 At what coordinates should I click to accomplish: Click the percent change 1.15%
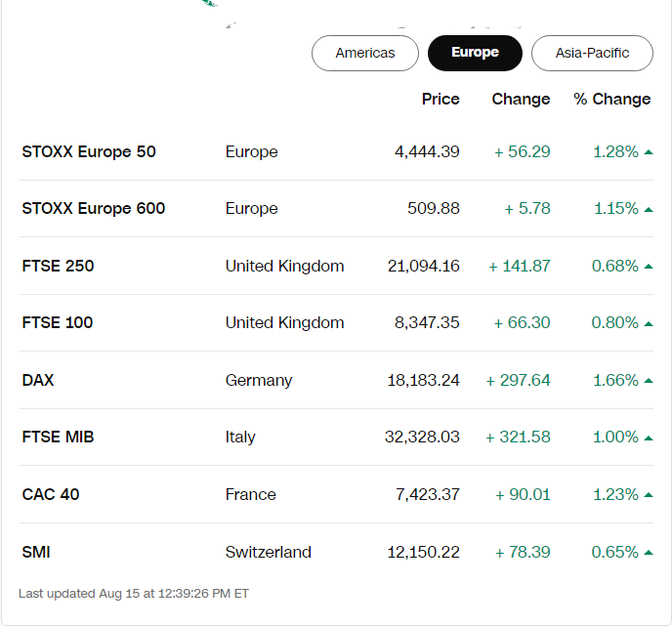tap(616, 208)
